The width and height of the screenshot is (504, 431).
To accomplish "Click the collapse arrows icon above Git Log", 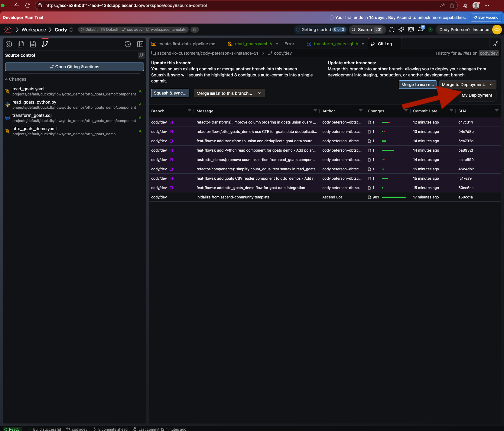I will click(x=496, y=44).
